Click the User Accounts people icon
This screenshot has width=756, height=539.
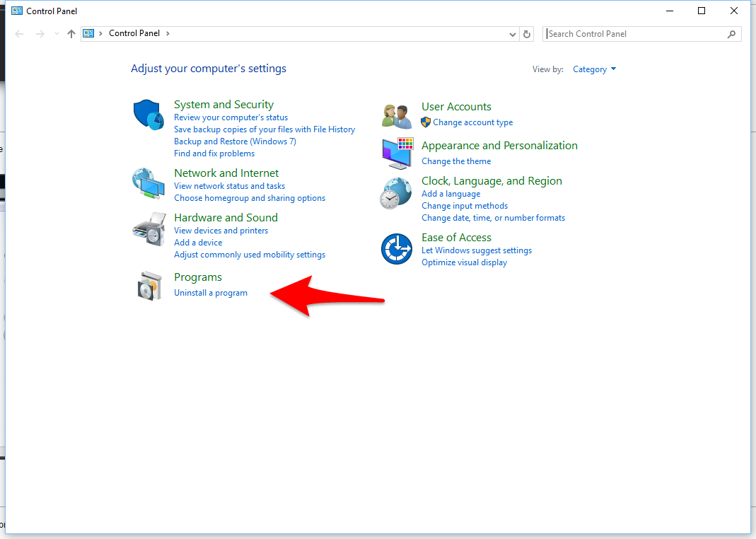pos(396,115)
